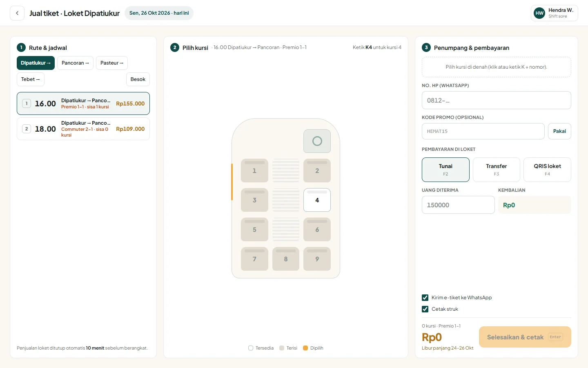Click occupied seat 3

(254, 200)
